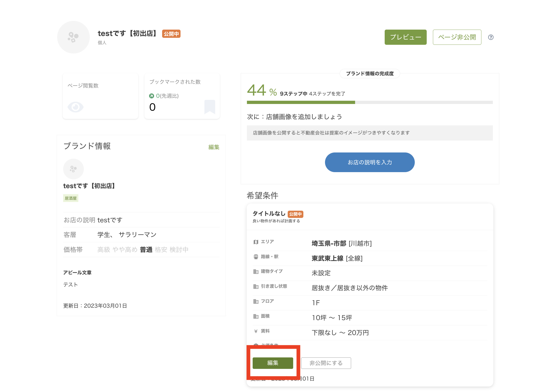The image size is (557, 392).
Task: Click the help question mark icon
Action: coord(491,37)
